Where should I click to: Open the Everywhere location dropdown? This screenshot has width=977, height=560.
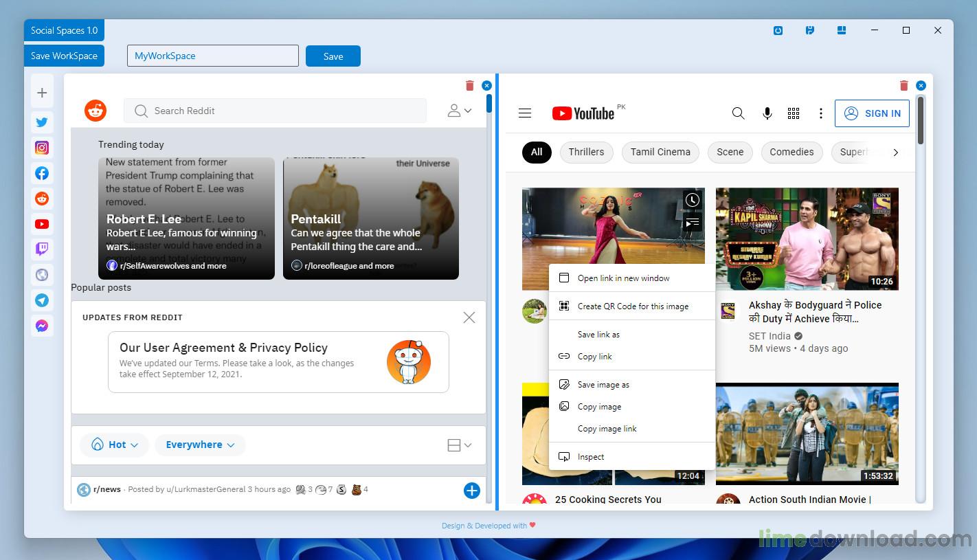point(200,445)
